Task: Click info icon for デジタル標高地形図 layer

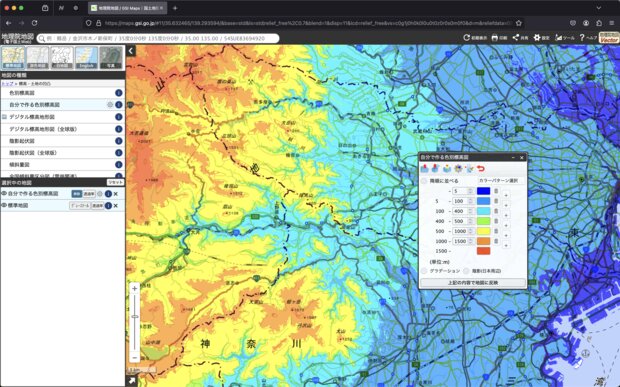Action: (x=118, y=117)
